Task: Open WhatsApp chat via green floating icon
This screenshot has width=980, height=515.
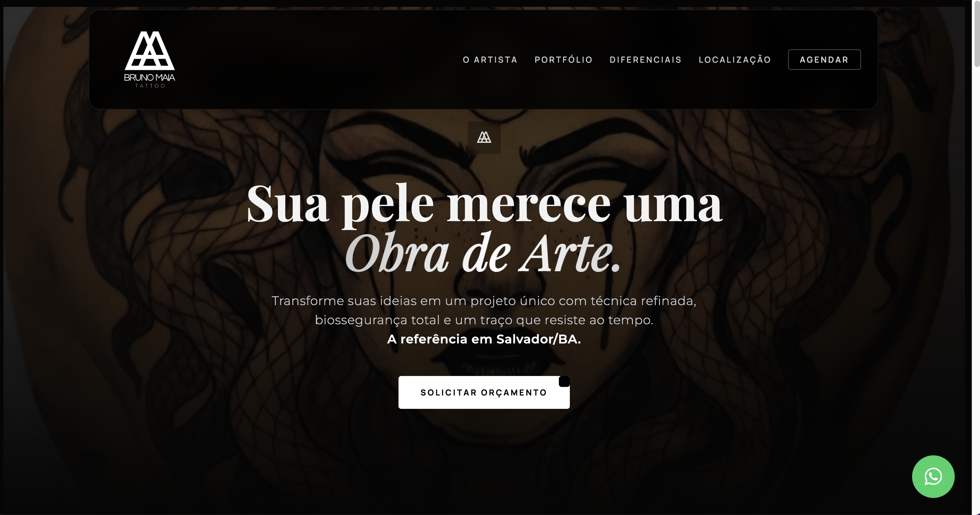Action: (x=933, y=476)
